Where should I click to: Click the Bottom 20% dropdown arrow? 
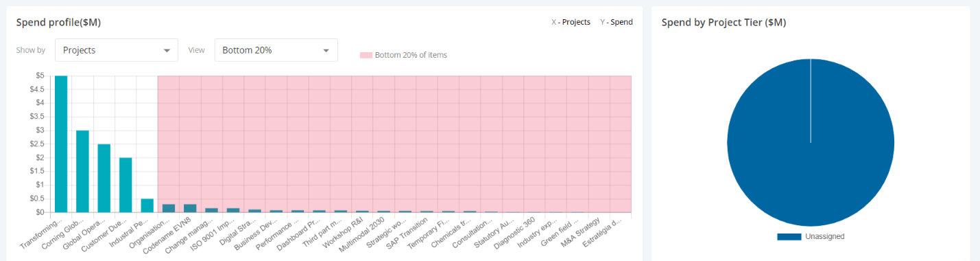(x=326, y=51)
